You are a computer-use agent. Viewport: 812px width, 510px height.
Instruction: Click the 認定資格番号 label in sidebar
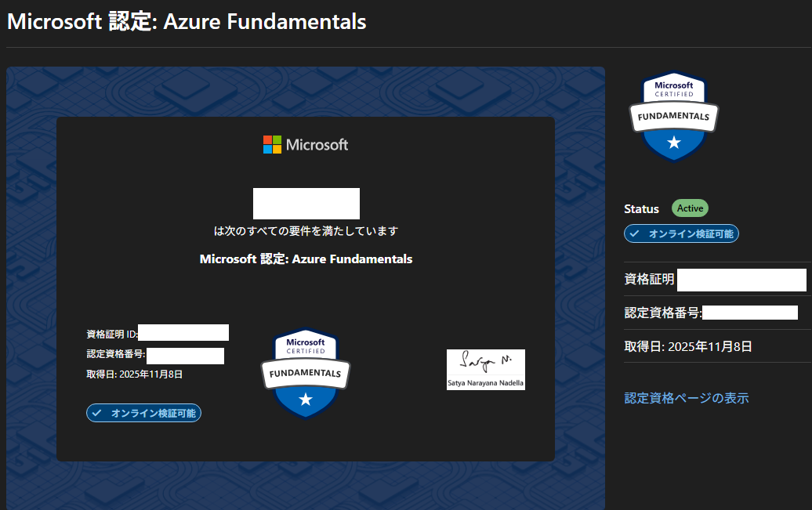tap(663, 313)
